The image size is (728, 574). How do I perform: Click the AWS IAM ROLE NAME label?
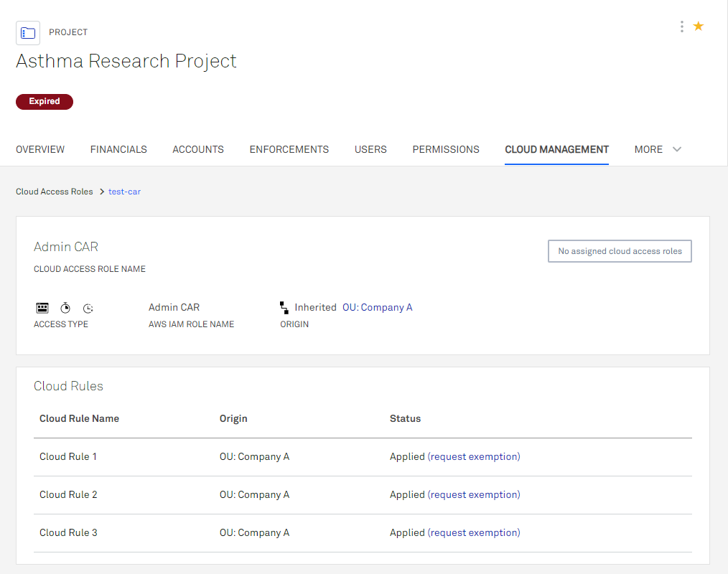tap(191, 324)
